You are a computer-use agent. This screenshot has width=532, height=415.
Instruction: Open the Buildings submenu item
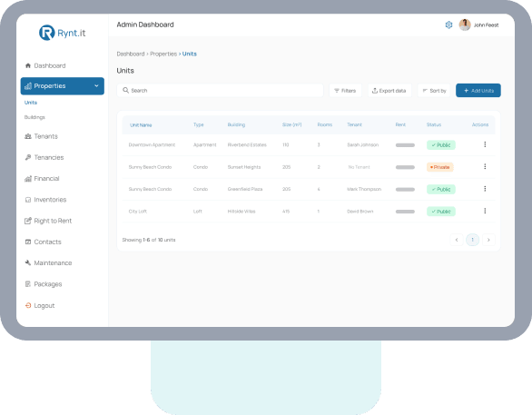(34, 117)
